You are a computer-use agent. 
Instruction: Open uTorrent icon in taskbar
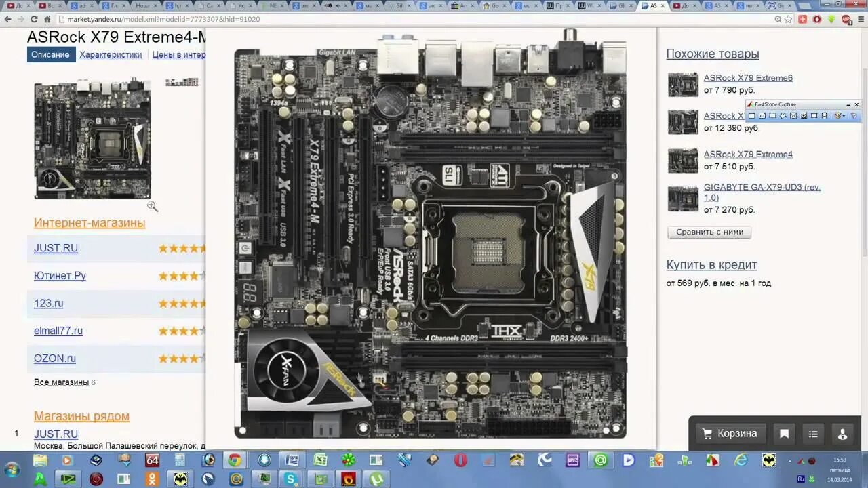click(376, 479)
